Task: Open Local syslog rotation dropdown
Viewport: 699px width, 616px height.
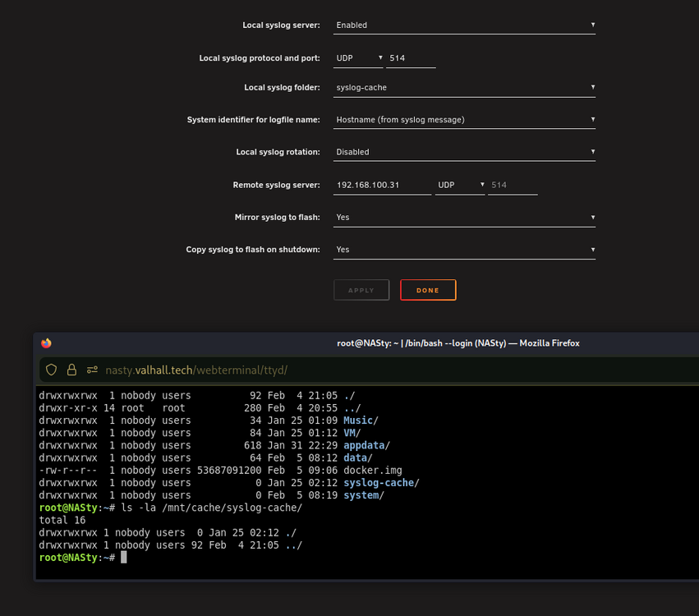Action: 464,152
